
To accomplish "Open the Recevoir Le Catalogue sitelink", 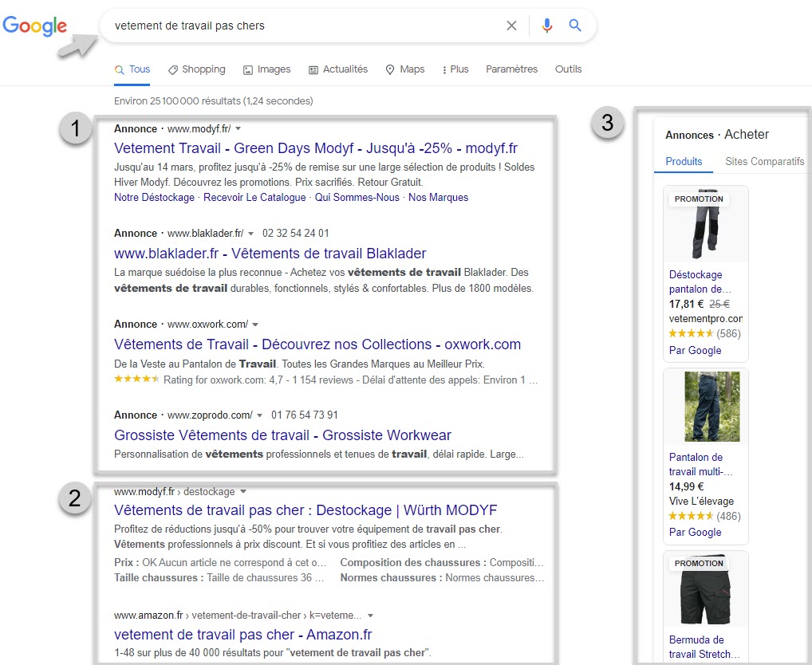I will pyautogui.click(x=254, y=197).
